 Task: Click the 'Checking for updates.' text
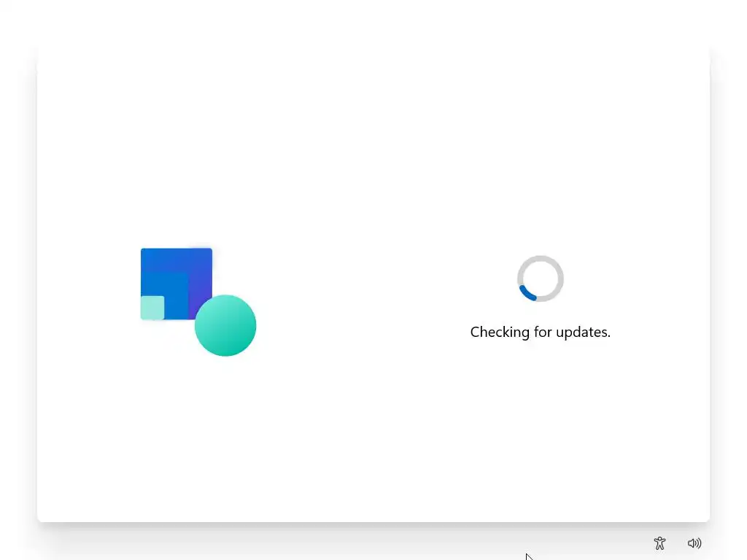(x=541, y=332)
